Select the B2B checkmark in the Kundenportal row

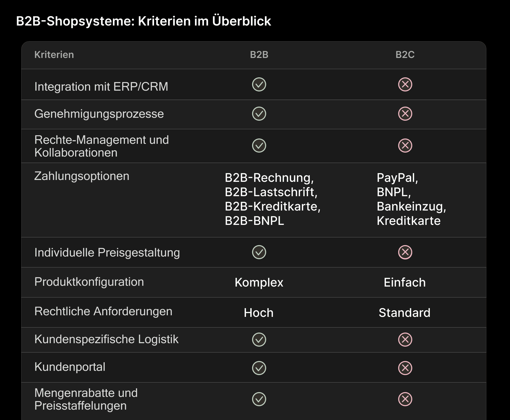259,368
